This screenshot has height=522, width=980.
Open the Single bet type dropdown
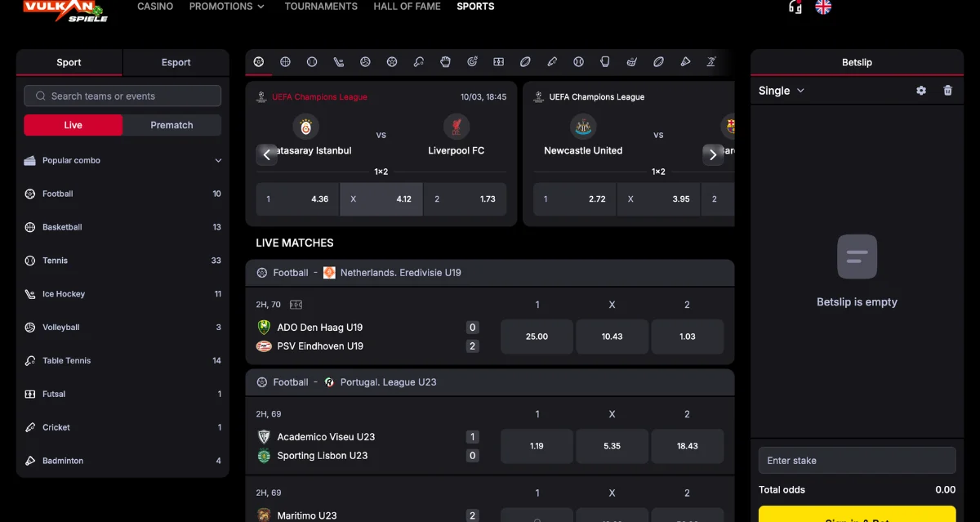pyautogui.click(x=782, y=91)
